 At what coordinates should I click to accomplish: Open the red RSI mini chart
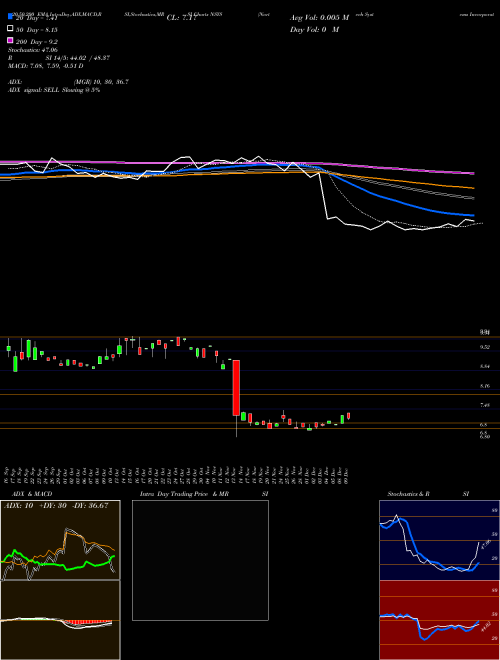tap(439, 620)
